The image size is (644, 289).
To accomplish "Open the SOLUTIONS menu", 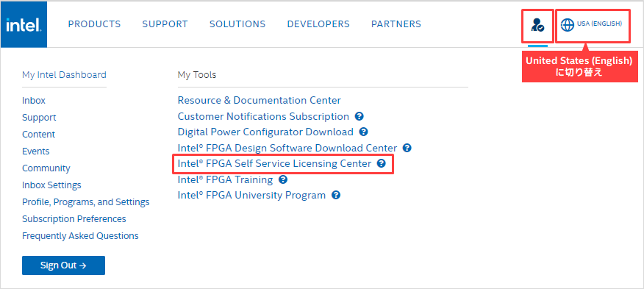I will tap(237, 24).
